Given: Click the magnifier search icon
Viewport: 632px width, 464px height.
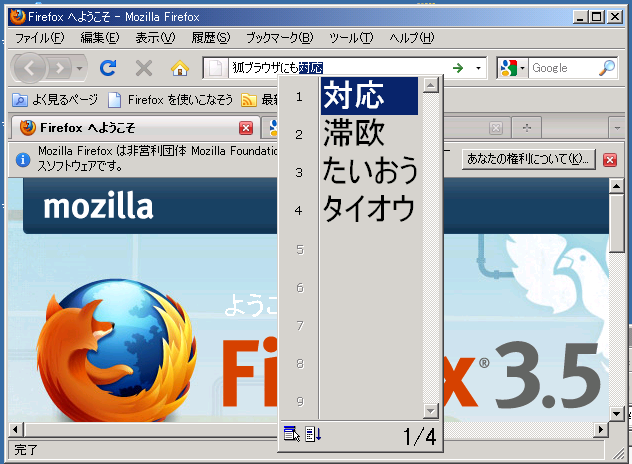Looking at the screenshot, I should coord(607,68).
